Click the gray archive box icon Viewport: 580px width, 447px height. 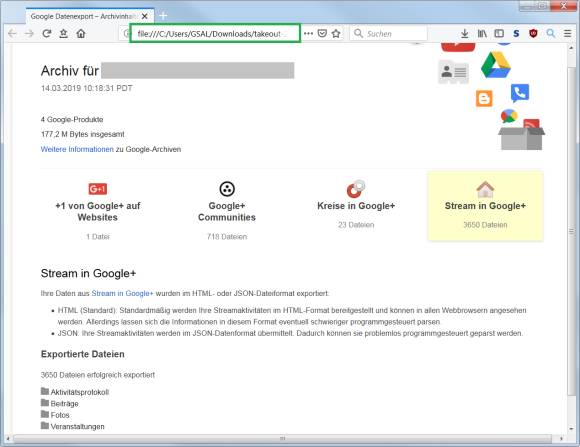click(x=522, y=138)
